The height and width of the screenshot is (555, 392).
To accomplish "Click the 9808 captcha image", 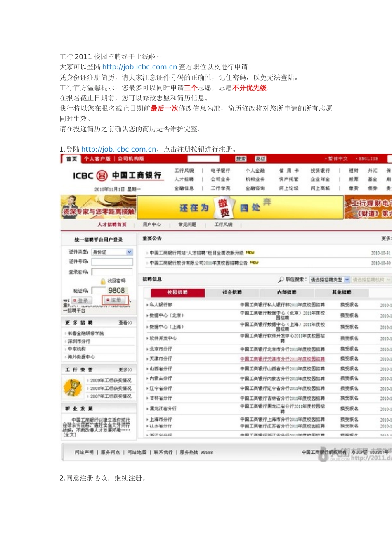I will click(116, 291).
